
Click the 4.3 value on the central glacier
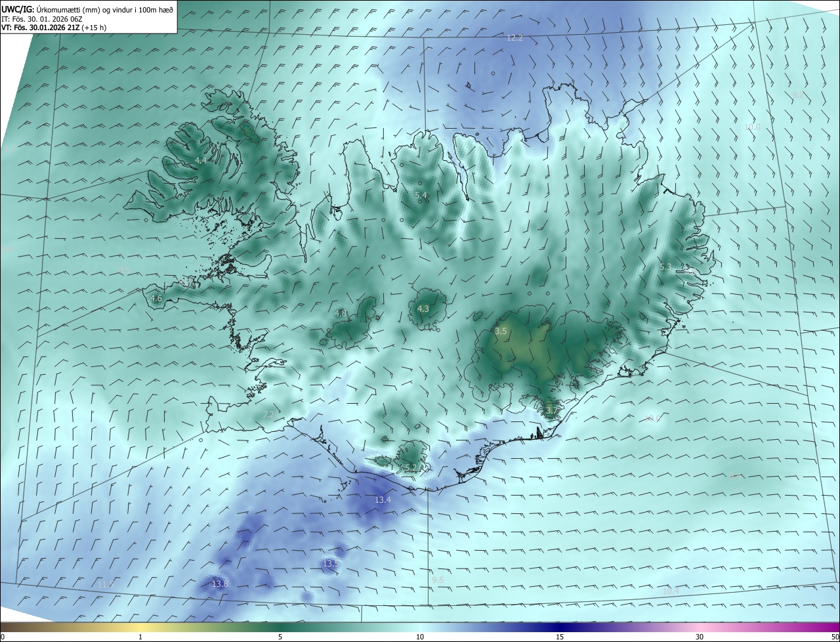click(423, 309)
